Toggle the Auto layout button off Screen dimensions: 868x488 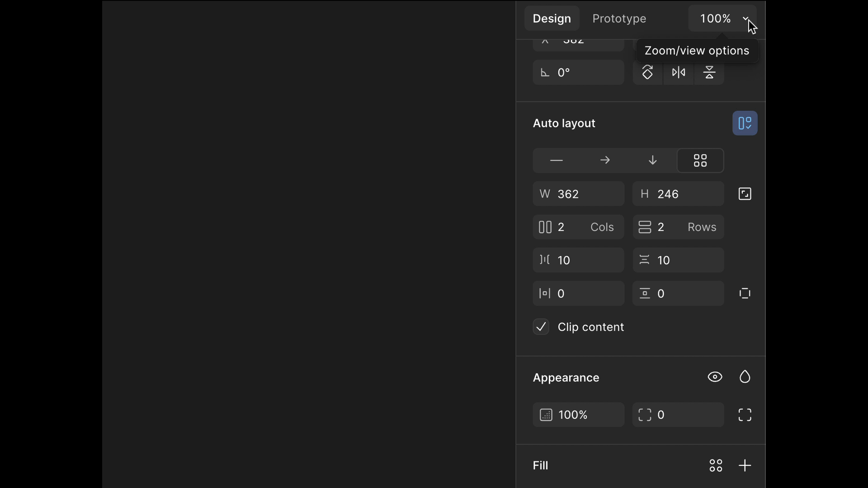pos(745,123)
